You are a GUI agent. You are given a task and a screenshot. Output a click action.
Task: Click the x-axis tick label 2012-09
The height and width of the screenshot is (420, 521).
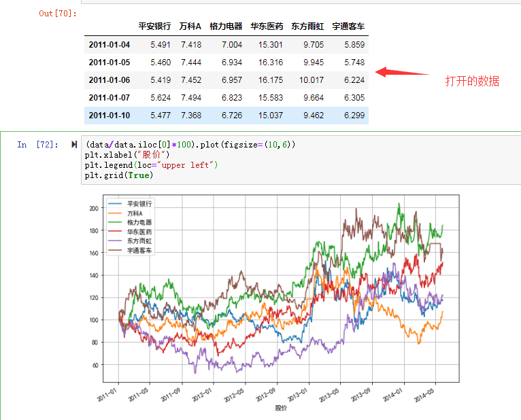pos(266,395)
